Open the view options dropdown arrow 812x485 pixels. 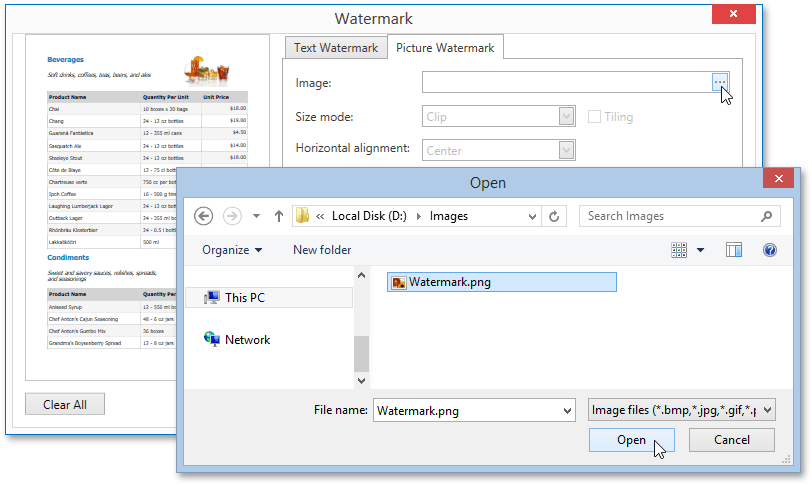pos(701,250)
